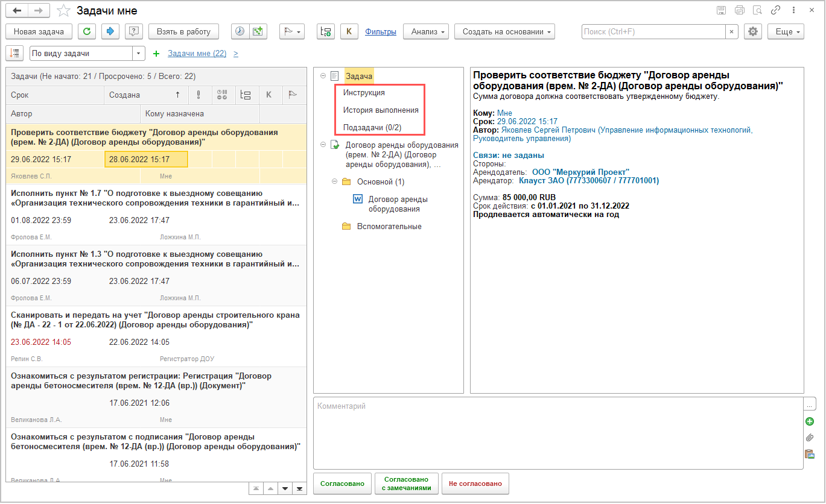
Task: Add page to favorites with star icon
Action: [63, 11]
